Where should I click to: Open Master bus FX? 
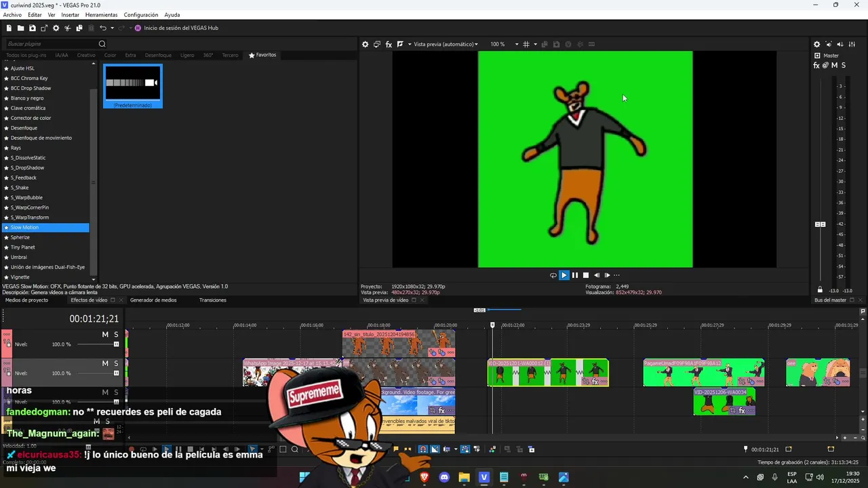pyautogui.click(x=816, y=65)
